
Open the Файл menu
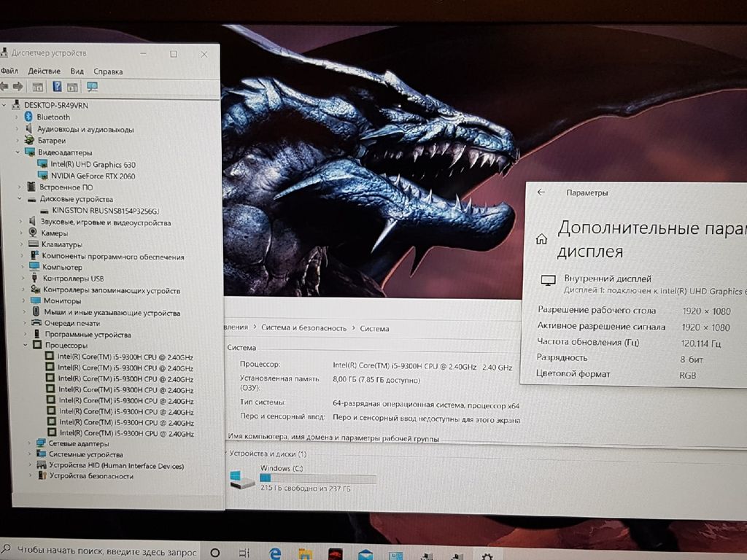[x=9, y=71]
